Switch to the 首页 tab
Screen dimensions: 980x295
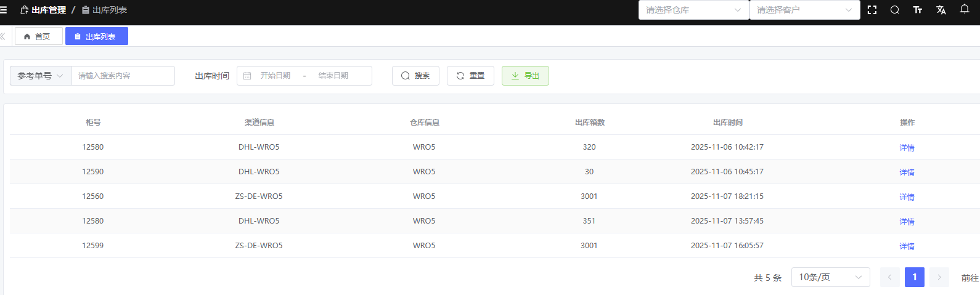tap(38, 36)
